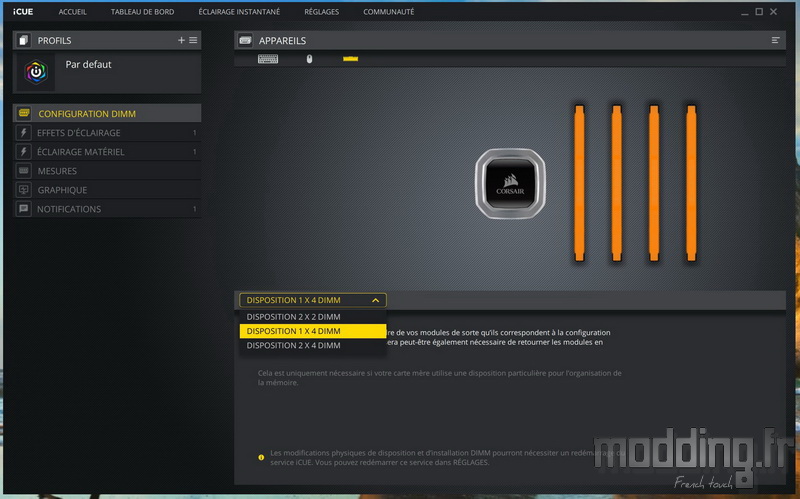
Task: Click the Par defaut profile icon
Action: (36, 72)
